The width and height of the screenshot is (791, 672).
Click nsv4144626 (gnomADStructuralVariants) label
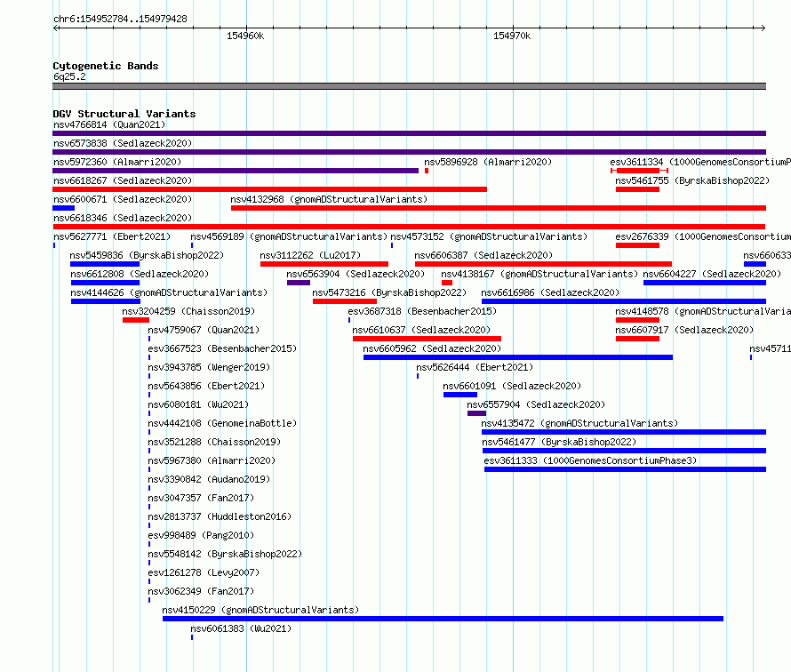click(169, 292)
